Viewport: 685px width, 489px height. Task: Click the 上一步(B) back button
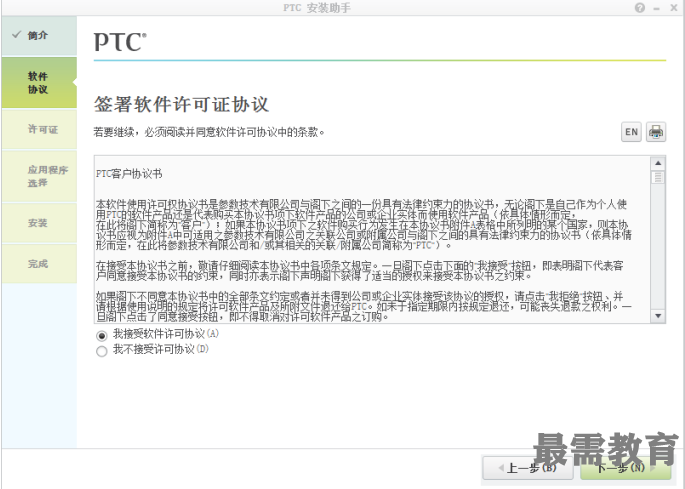[528, 468]
